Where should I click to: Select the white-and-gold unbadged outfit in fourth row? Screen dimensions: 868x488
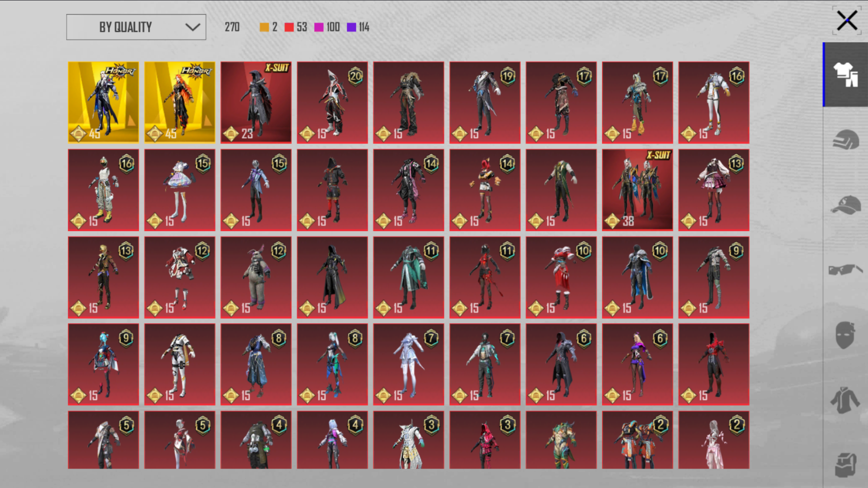click(x=180, y=364)
